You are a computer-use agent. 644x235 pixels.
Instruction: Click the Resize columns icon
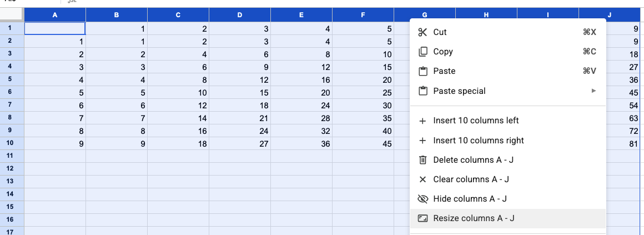[x=423, y=218]
